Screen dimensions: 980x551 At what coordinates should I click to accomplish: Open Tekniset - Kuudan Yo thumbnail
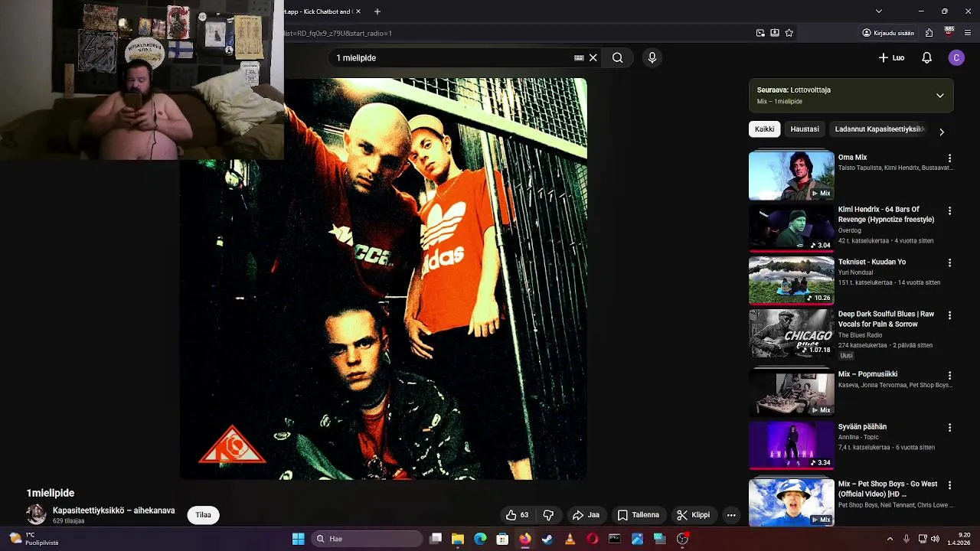click(791, 280)
